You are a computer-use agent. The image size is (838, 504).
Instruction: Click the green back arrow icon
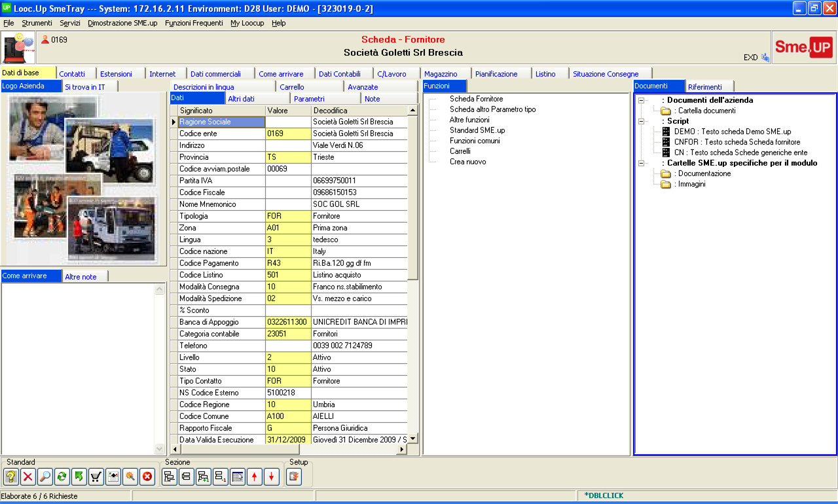pos(79,477)
